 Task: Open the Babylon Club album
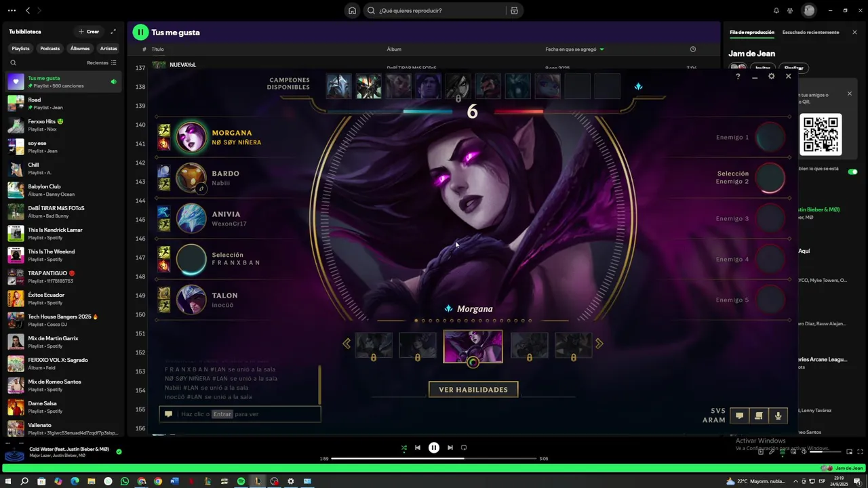click(x=63, y=190)
